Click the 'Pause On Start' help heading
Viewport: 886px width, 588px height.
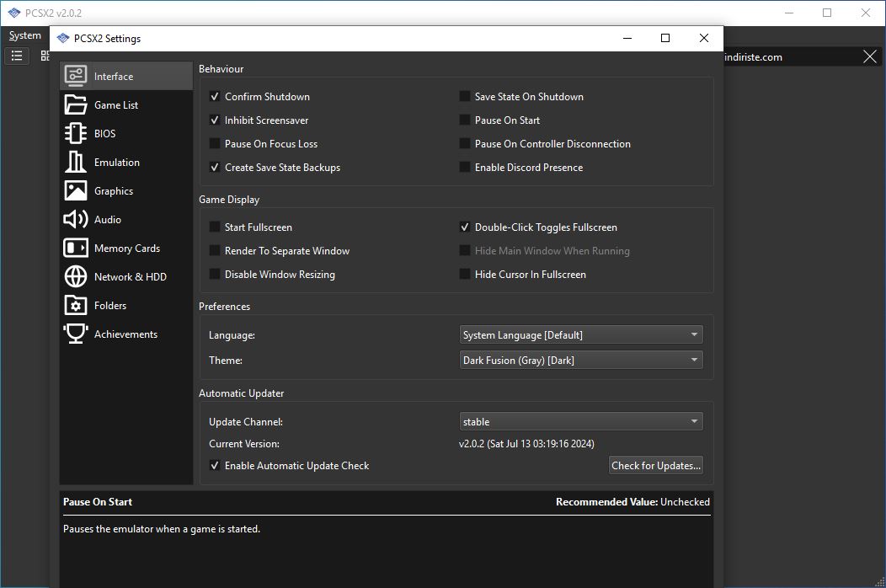coord(98,501)
